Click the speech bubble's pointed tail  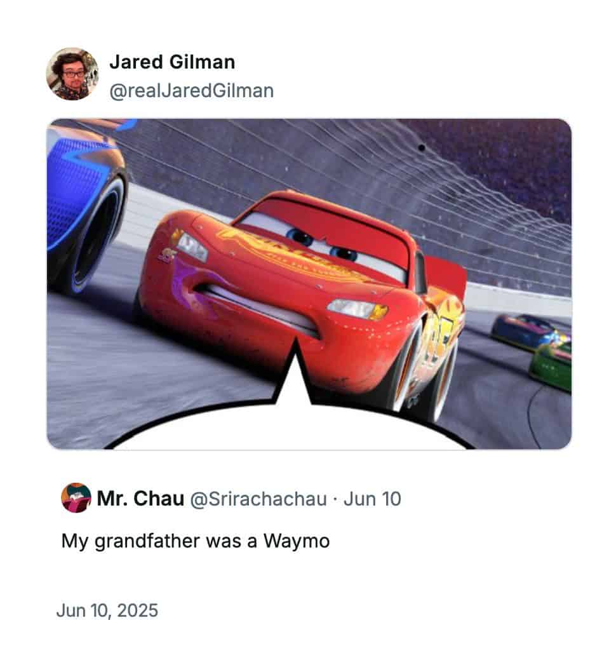(295, 373)
